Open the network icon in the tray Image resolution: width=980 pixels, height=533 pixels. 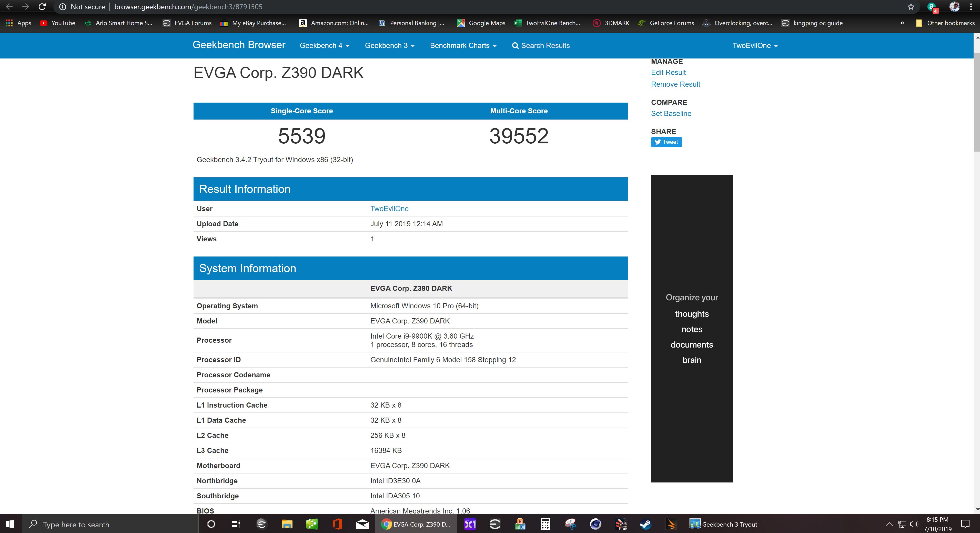902,524
